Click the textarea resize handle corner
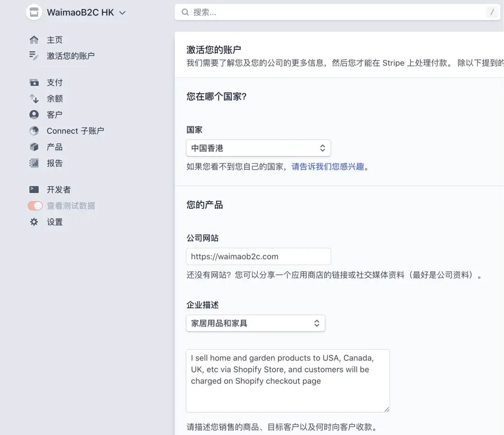Screen dimensions: 504x435 pyautogui.click(x=387, y=409)
